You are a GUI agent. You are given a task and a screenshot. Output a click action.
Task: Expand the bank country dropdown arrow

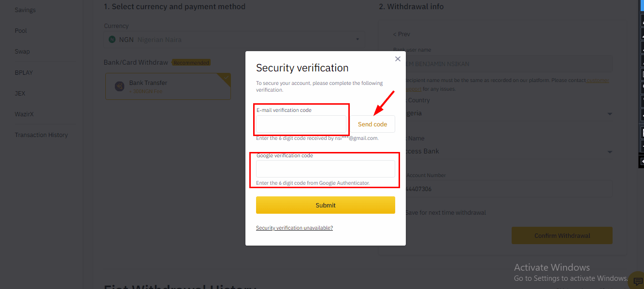[610, 114]
